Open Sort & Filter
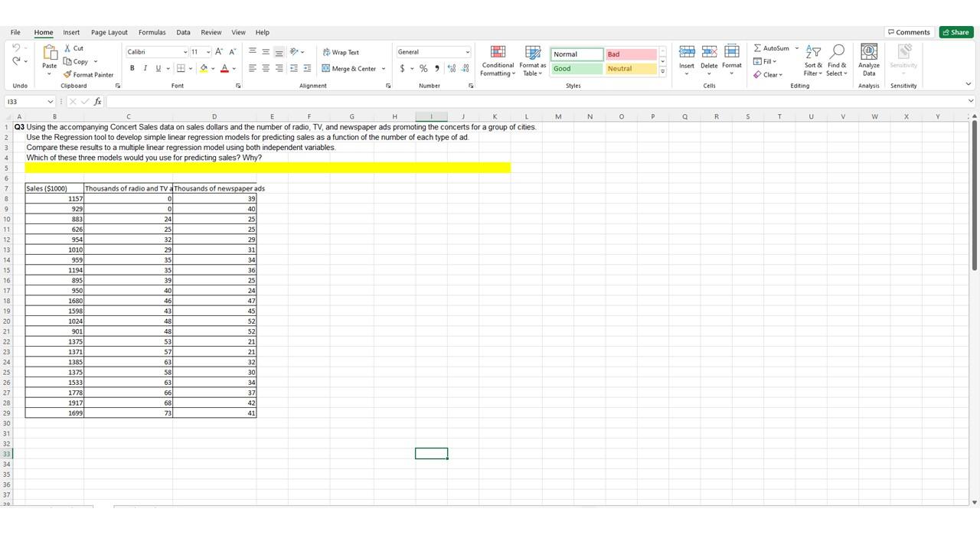Screen dimensions: 980x551 pyautogui.click(x=813, y=60)
